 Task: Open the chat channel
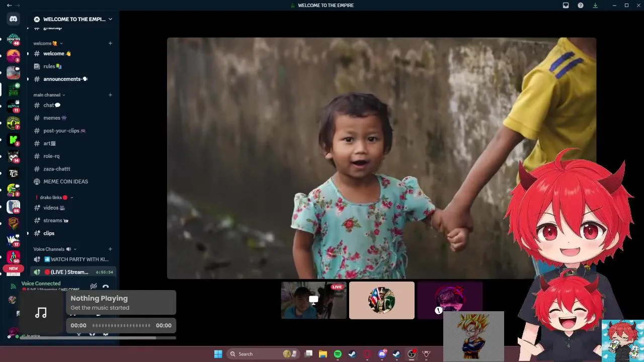(x=73, y=105)
